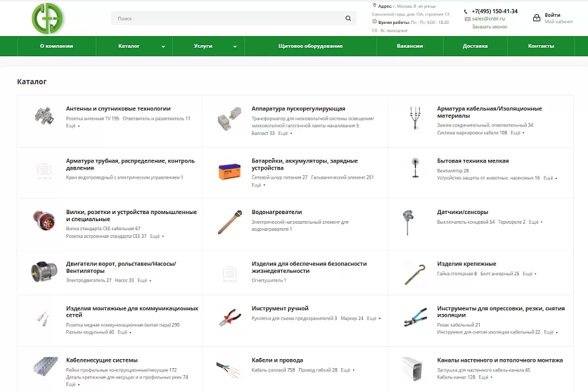Click the Заказать звонок link
The height and width of the screenshot is (392, 588).
point(489,26)
